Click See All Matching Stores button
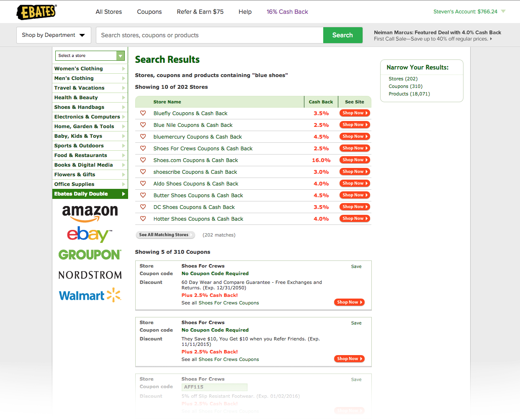 tap(165, 235)
